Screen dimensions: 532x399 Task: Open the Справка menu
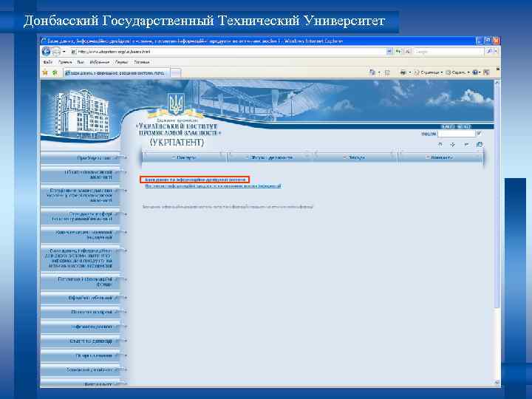[x=141, y=62]
